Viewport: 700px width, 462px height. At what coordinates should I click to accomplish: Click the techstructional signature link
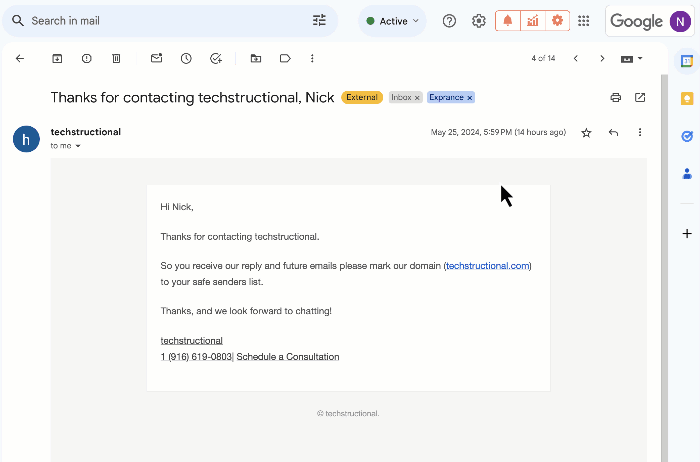(192, 341)
